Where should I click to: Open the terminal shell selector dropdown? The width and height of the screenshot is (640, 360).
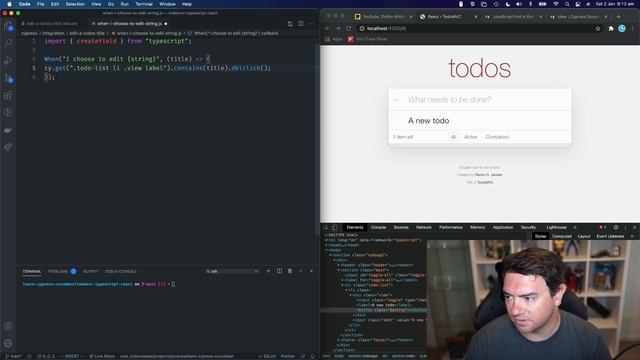(x=232, y=271)
